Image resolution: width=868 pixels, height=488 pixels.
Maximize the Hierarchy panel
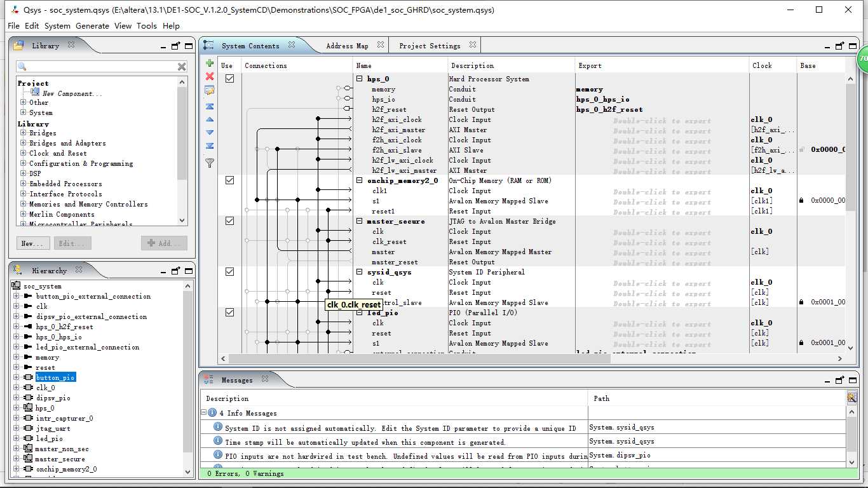pos(189,271)
